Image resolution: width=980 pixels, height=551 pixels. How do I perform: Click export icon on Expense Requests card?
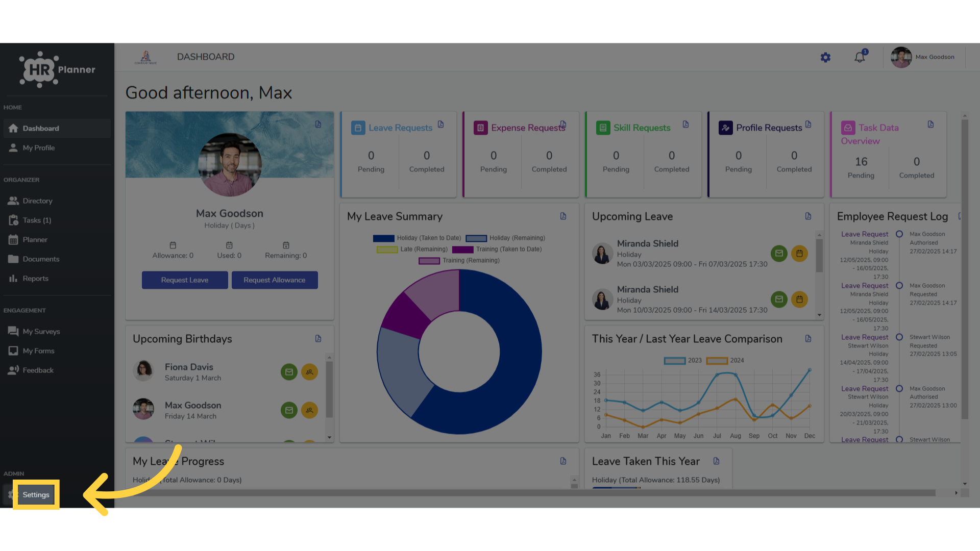(563, 124)
